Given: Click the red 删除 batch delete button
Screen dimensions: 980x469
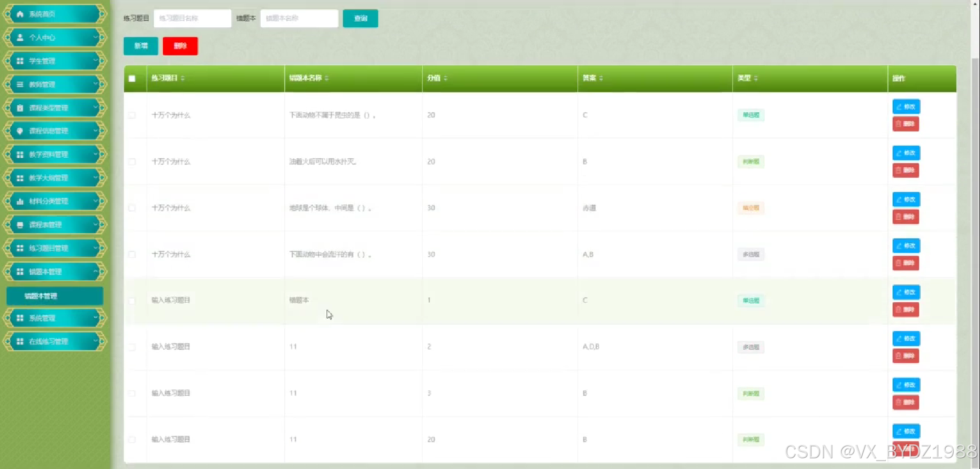Looking at the screenshot, I should point(180,46).
